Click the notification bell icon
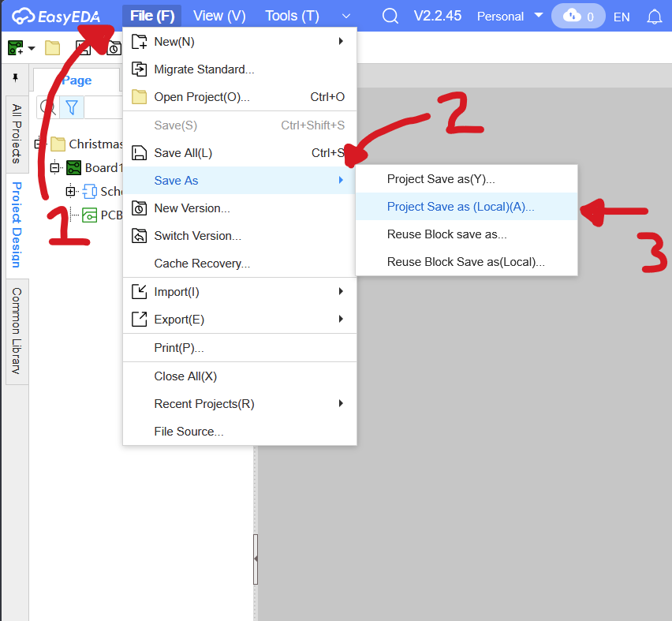This screenshot has height=621, width=672. pos(654,17)
